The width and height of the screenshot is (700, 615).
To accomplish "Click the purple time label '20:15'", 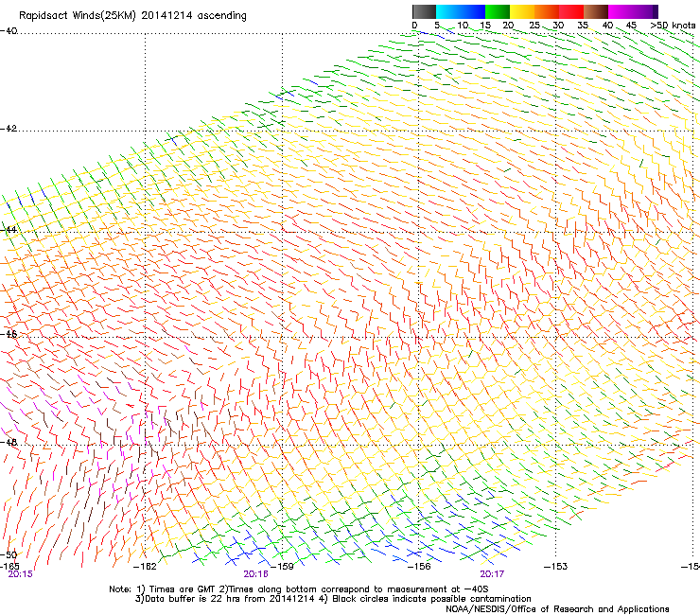I will pyautogui.click(x=21, y=574).
